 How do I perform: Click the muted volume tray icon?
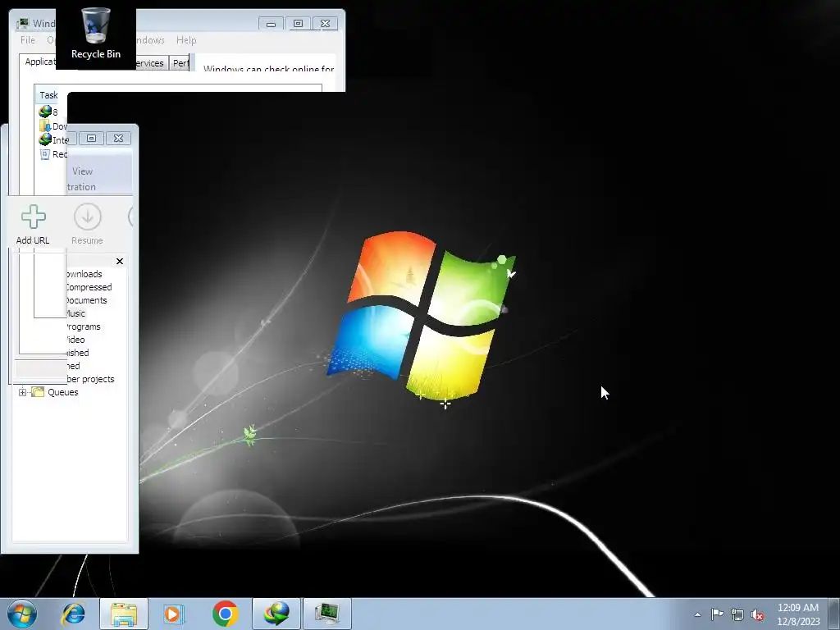coord(757,614)
